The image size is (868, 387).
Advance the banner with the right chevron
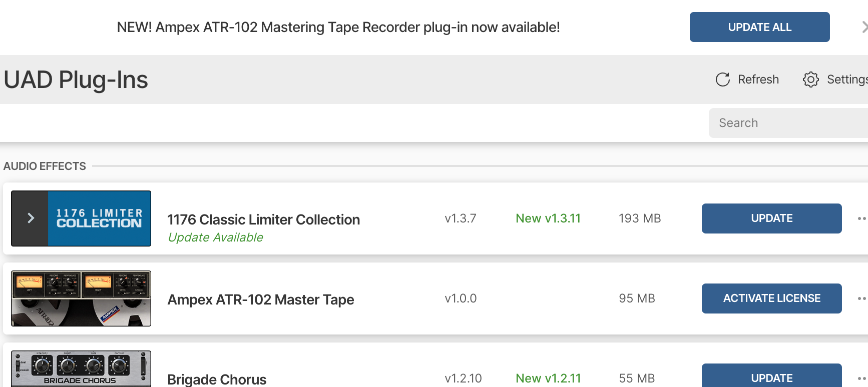[864, 27]
